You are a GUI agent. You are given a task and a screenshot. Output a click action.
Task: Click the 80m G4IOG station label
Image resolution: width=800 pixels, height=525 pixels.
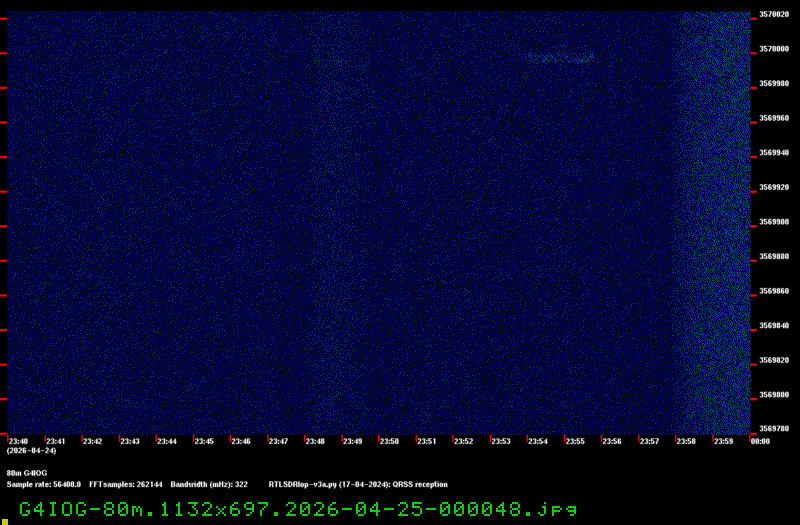(27, 473)
